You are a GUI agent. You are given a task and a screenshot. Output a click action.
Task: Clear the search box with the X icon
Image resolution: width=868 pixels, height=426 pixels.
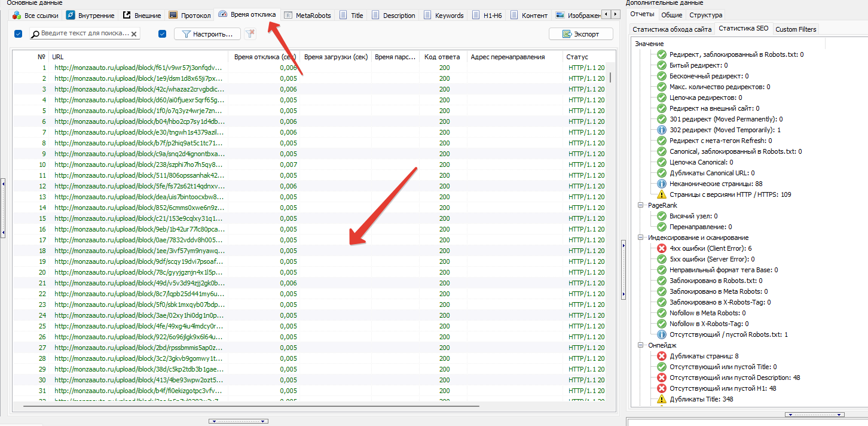tap(134, 34)
